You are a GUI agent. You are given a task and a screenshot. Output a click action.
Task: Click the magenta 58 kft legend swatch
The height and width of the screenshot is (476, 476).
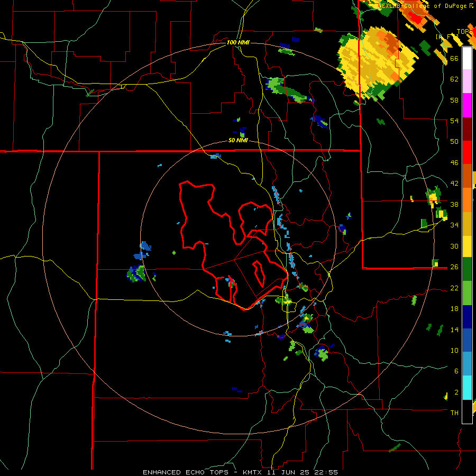click(x=467, y=105)
